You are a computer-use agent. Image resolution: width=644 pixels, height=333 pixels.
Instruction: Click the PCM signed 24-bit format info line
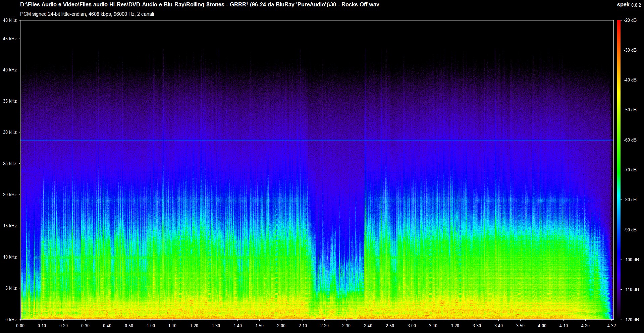coord(87,14)
